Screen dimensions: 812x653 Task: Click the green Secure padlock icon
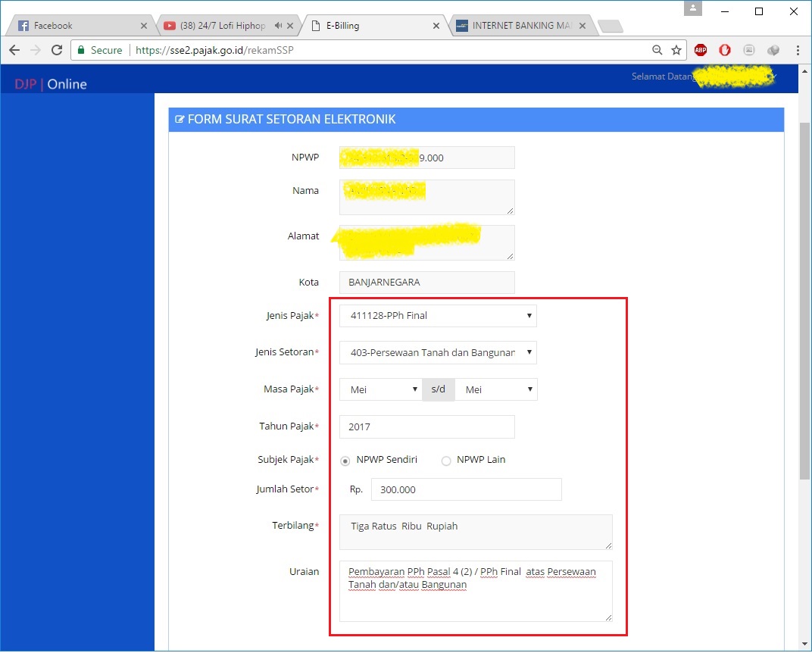81,50
